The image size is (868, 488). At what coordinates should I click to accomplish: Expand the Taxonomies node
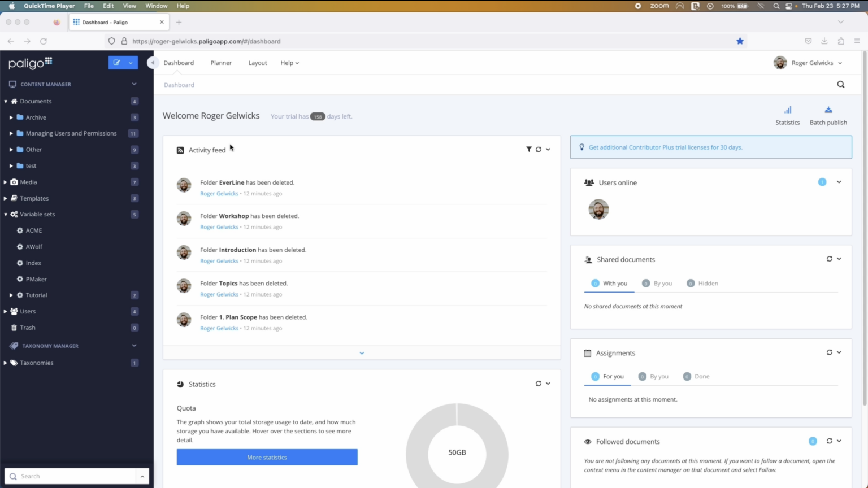[6, 363]
